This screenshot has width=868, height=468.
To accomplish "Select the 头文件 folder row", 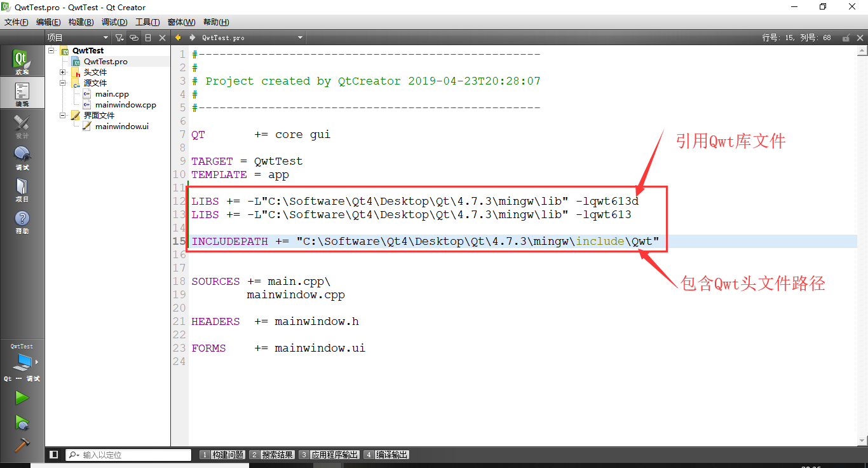I will [x=95, y=72].
